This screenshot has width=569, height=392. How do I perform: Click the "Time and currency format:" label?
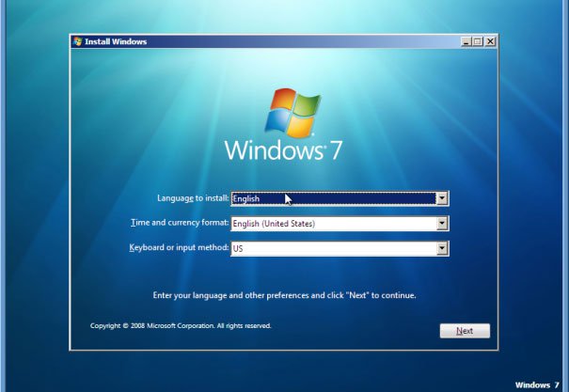[180, 222]
